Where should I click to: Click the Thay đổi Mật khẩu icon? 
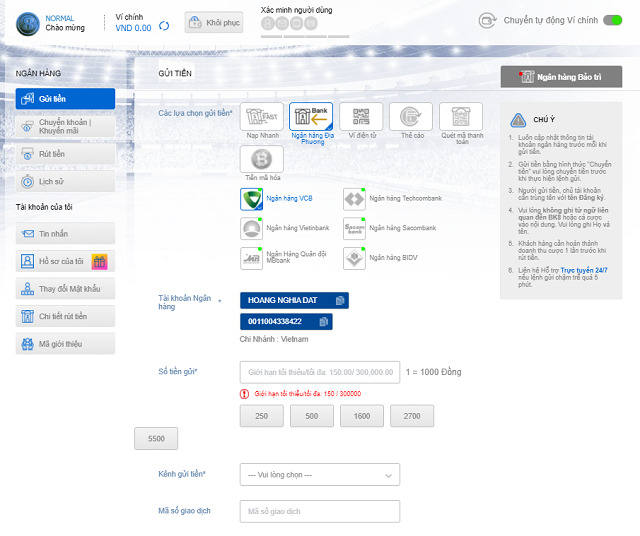pyautogui.click(x=27, y=289)
